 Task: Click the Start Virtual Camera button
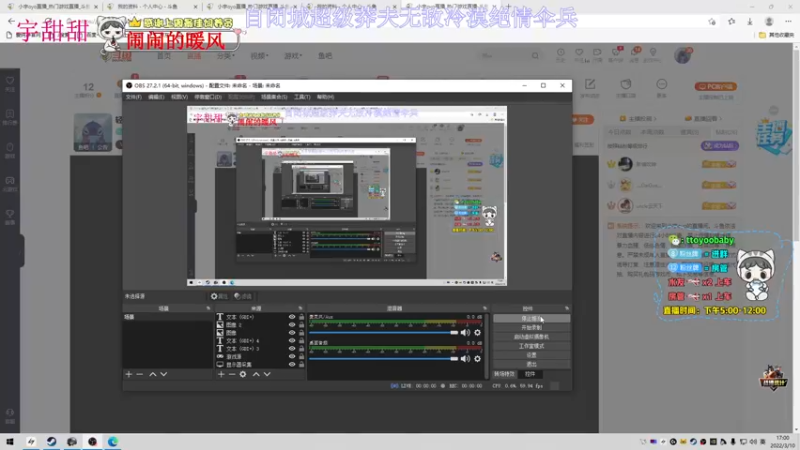(531, 337)
